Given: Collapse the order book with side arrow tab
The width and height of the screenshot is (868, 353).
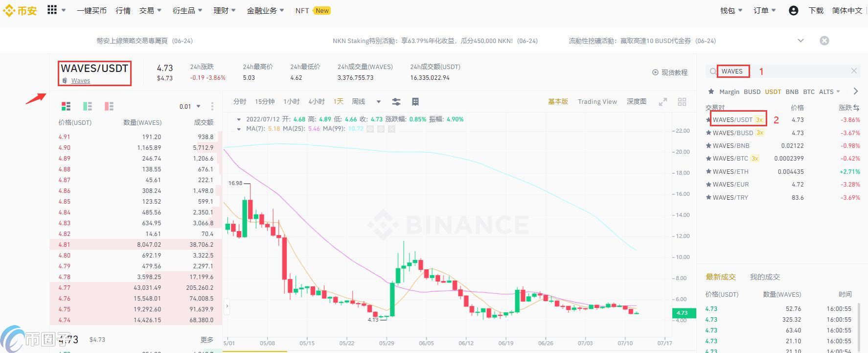Looking at the screenshot, I should click(x=227, y=306).
